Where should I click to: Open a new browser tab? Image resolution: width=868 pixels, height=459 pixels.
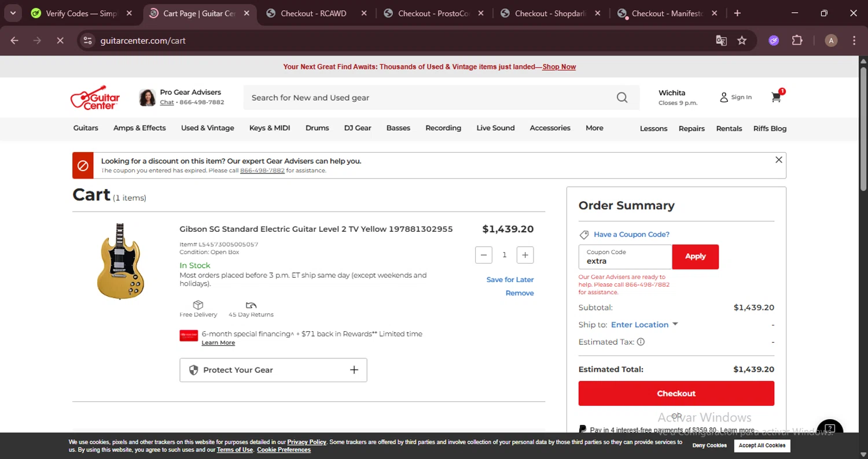point(737,13)
